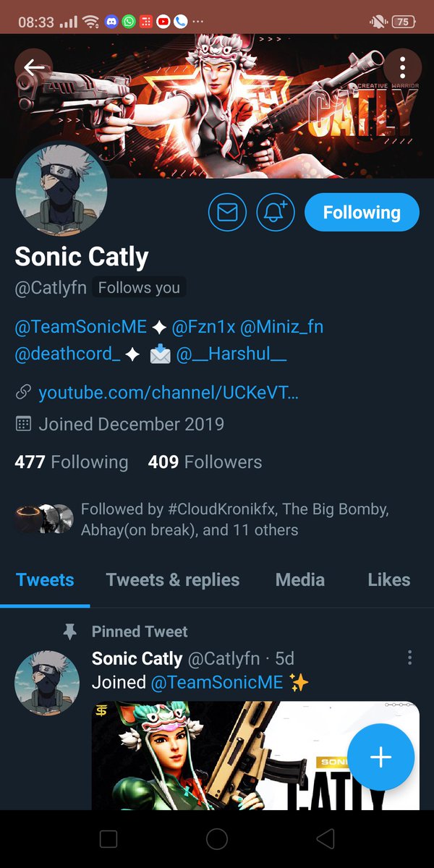
Task: Open direct message envelope icon
Action: (227, 212)
